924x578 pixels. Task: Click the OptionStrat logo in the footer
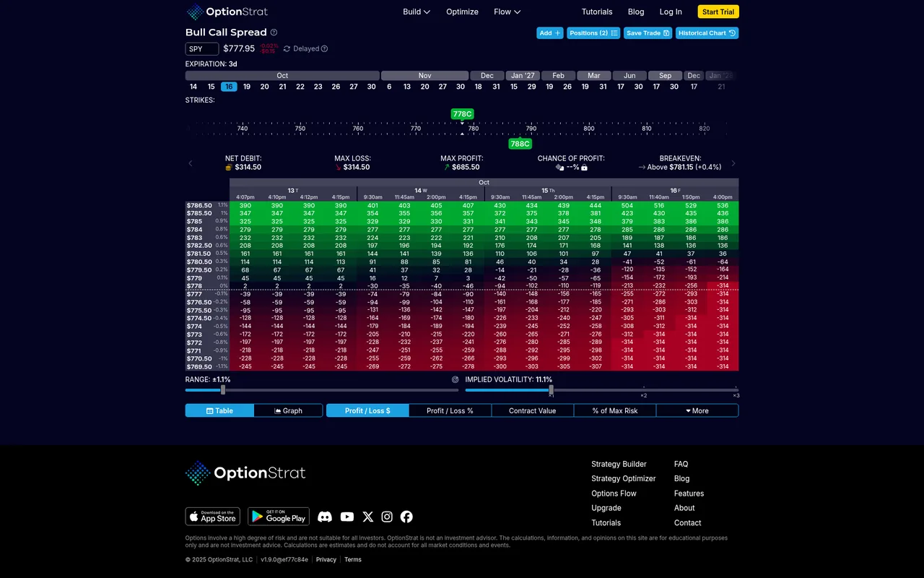click(x=245, y=473)
